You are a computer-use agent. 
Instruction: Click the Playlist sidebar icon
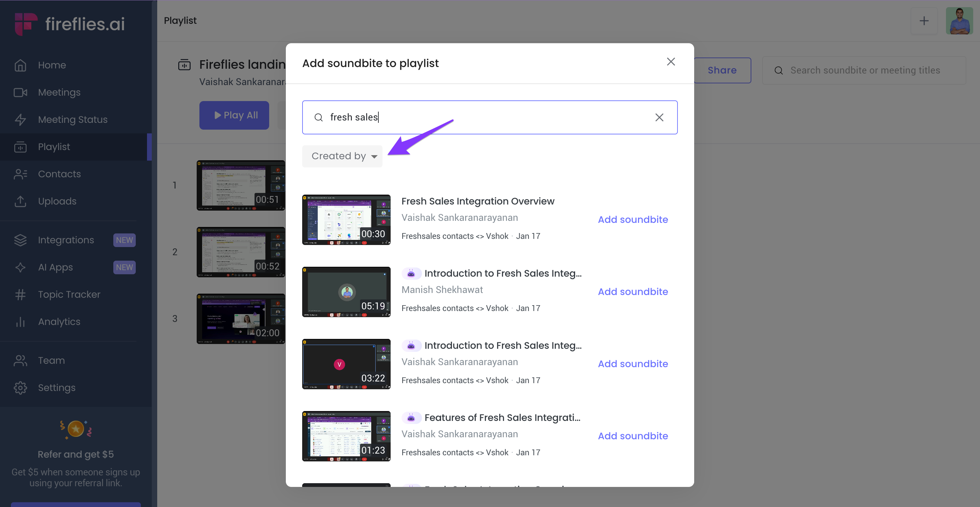[20, 147]
